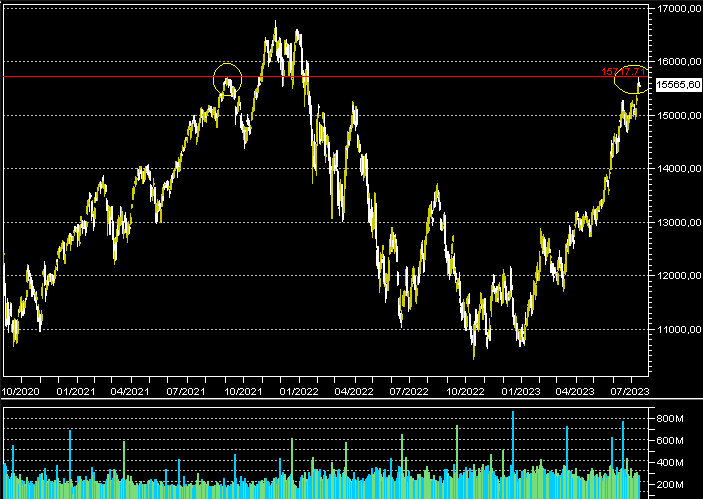Click the 10/2022 date axis label

tap(465, 391)
